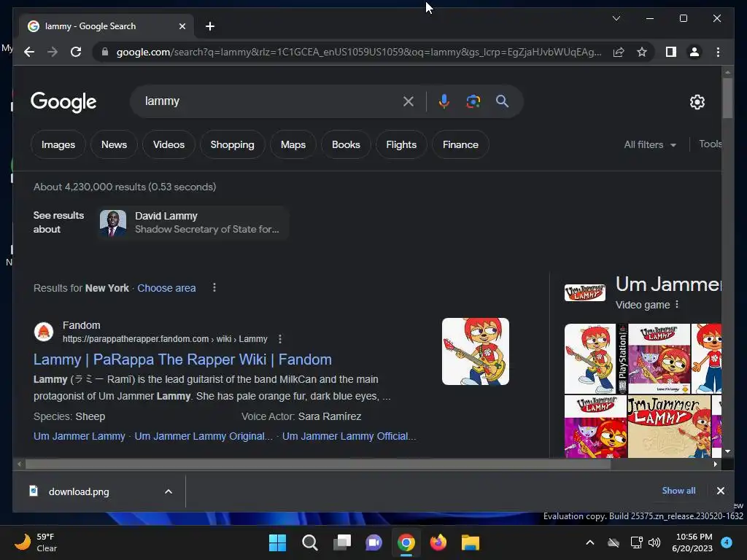Image resolution: width=747 pixels, height=560 pixels.
Task: Open a new tab with the plus button
Action: point(210,26)
